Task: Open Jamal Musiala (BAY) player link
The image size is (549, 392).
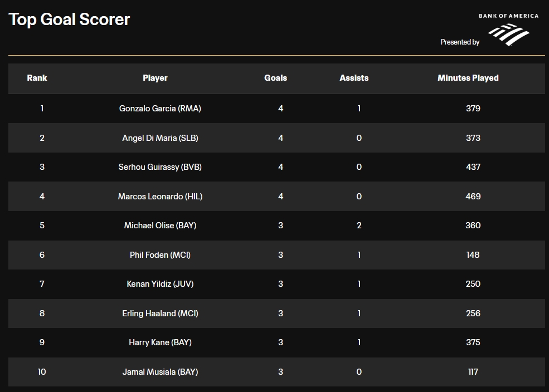Action: (160, 372)
